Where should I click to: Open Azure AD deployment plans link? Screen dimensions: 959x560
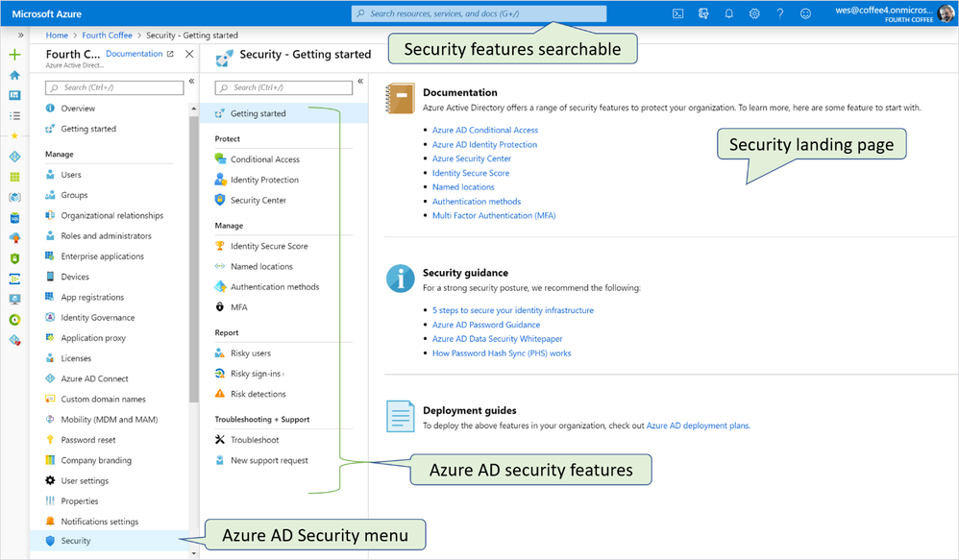click(x=699, y=426)
